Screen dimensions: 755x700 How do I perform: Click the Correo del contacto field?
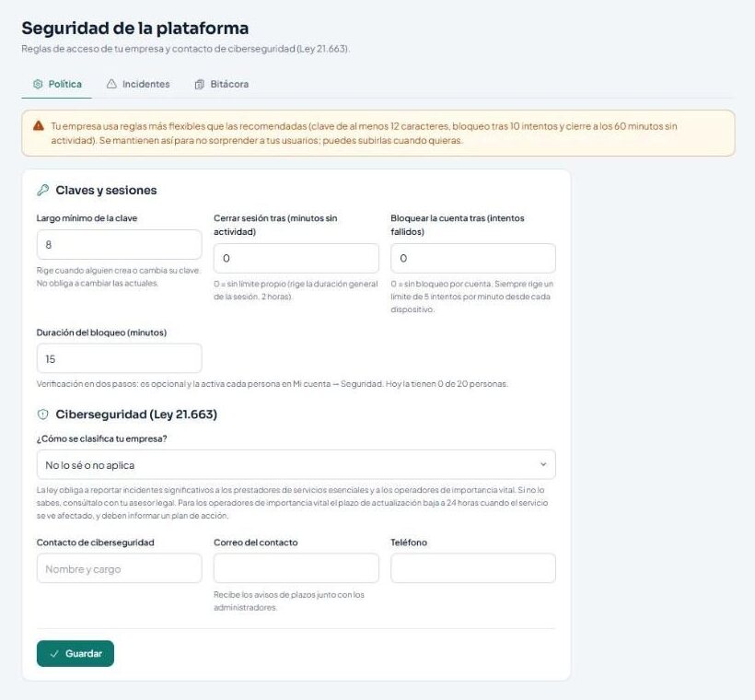tap(296, 568)
